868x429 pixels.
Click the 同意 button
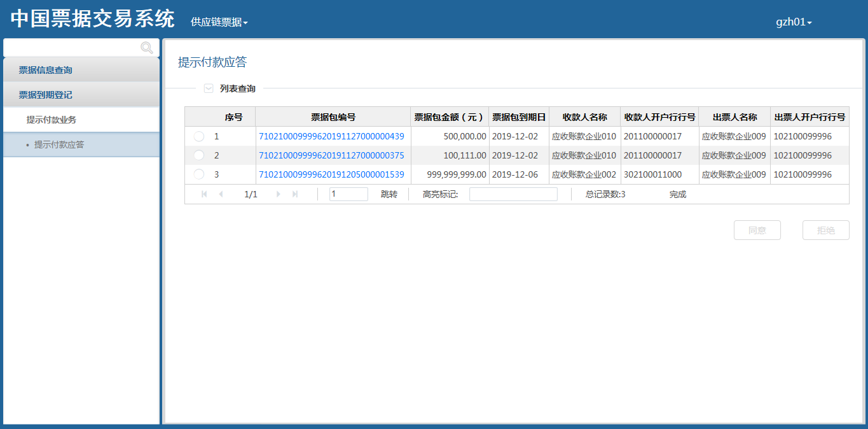[757, 230]
